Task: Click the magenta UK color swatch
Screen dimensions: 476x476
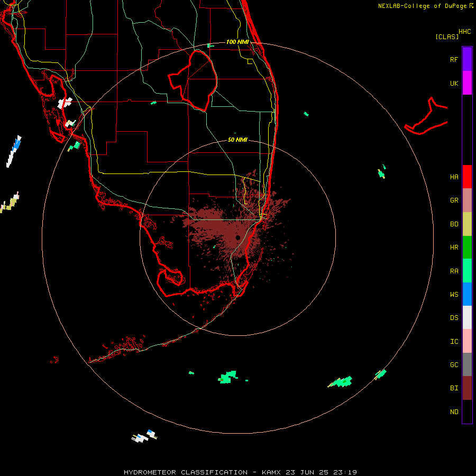Action: point(467,83)
